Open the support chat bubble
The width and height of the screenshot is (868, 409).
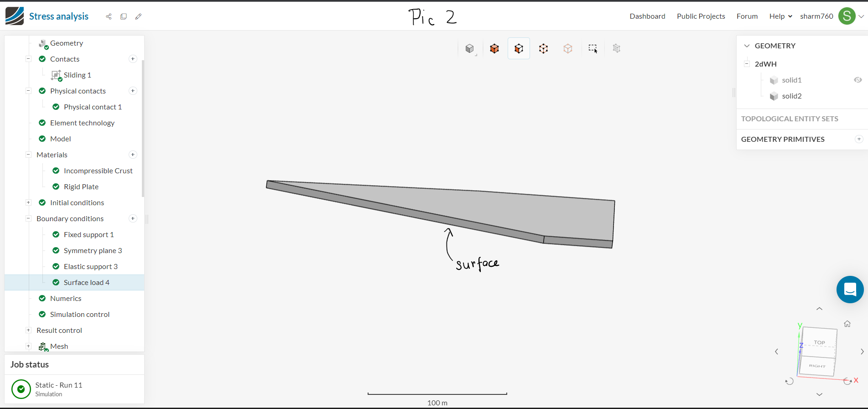click(850, 290)
